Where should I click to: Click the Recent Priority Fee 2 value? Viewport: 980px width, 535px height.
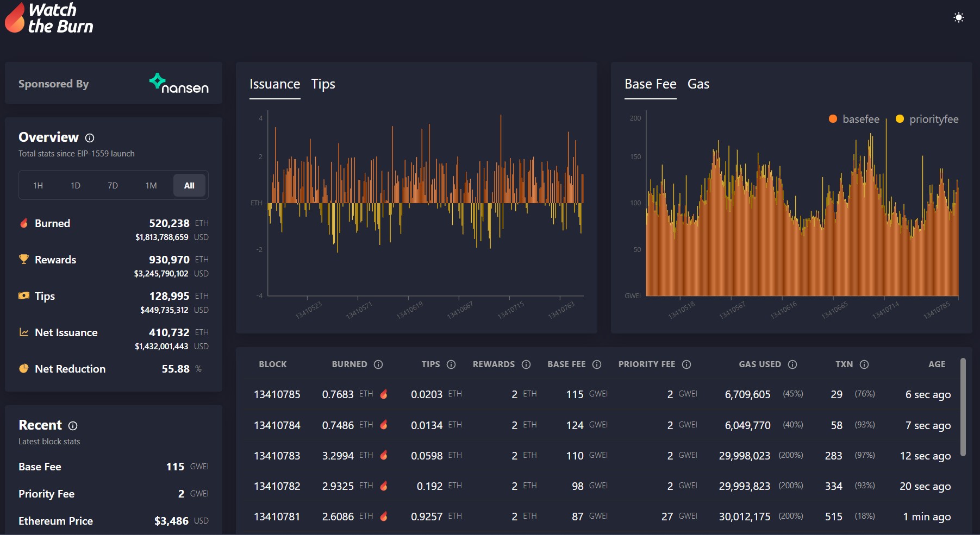tap(181, 494)
